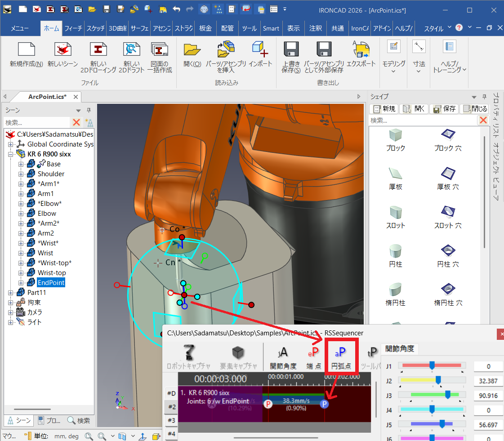Expand the ライト light node
Image resolution: width=504 pixels, height=441 pixels.
pos(11,322)
